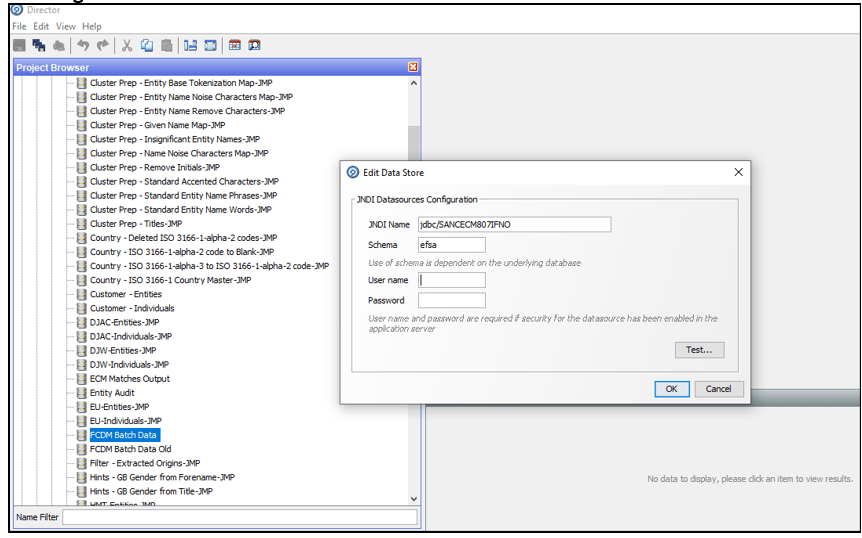The width and height of the screenshot is (862, 538).
Task: Select Hints - GB Gender from Title-JMP
Action: [x=151, y=492]
